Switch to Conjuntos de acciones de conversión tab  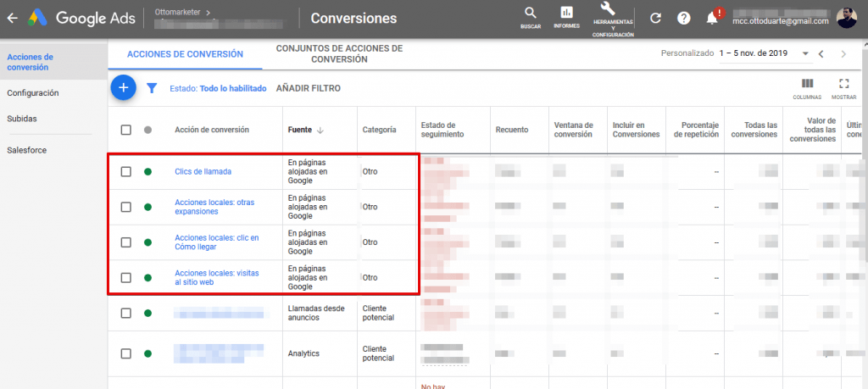(338, 54)
